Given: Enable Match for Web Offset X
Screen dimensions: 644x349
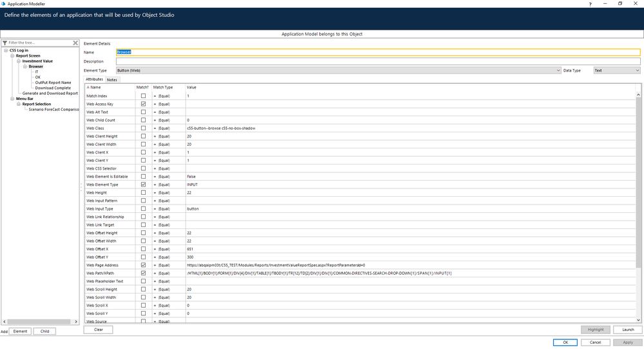Looking at the screenshot, I should 143,249.
